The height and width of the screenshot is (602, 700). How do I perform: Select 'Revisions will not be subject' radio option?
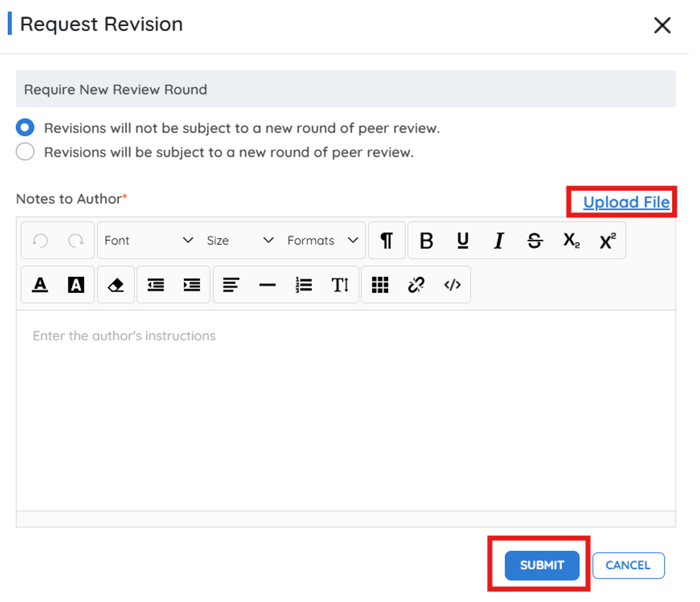25,127
